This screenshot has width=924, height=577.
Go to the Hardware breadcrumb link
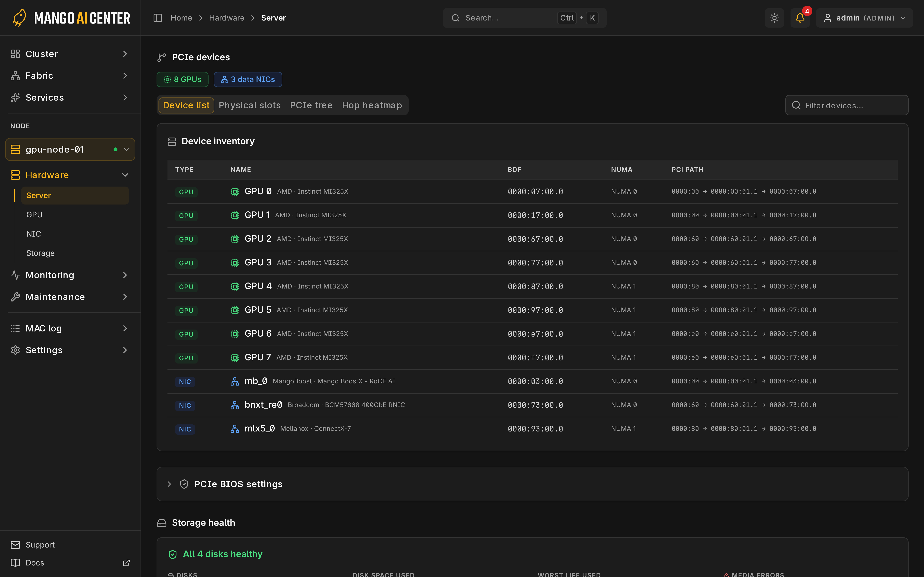tap(227, 18)
